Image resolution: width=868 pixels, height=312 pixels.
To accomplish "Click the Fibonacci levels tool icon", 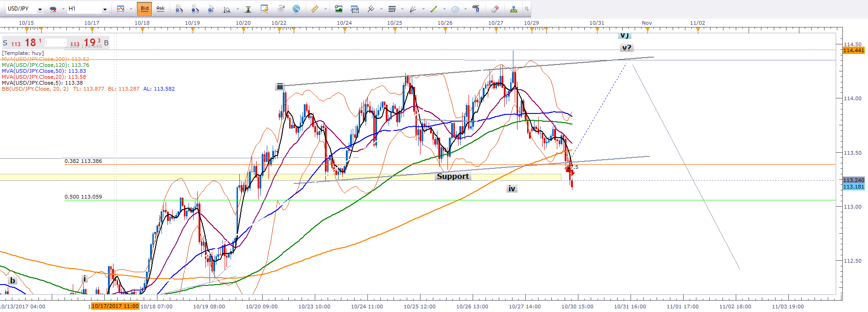I will 392,9.
